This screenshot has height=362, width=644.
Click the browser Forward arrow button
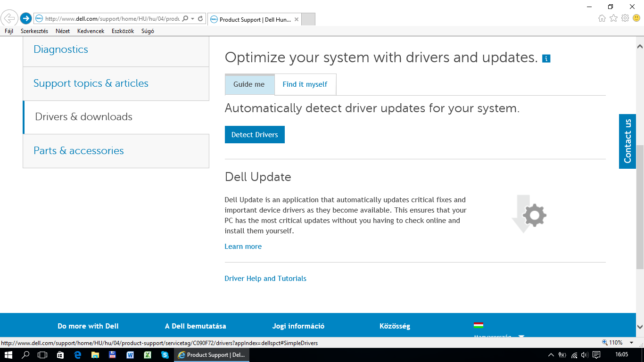point(26,18)
